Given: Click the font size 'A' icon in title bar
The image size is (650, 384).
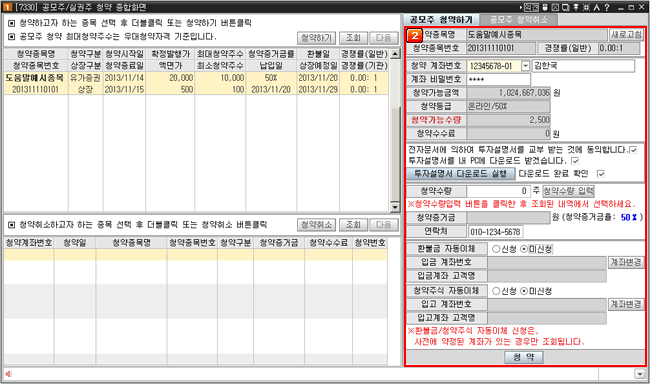Looking at the screenshot, I should (x=597, y=7).
